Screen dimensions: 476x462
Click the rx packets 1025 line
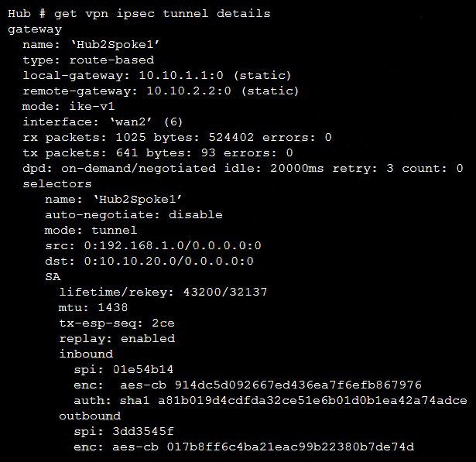[176, 137]
